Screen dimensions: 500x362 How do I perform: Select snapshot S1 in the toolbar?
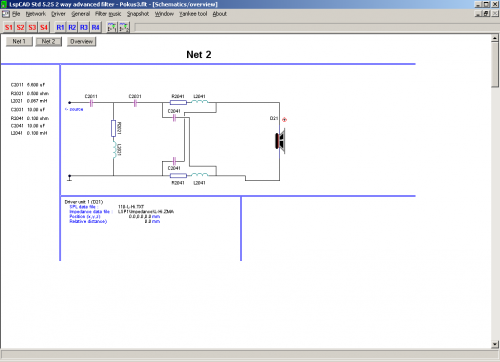point(9,27)
